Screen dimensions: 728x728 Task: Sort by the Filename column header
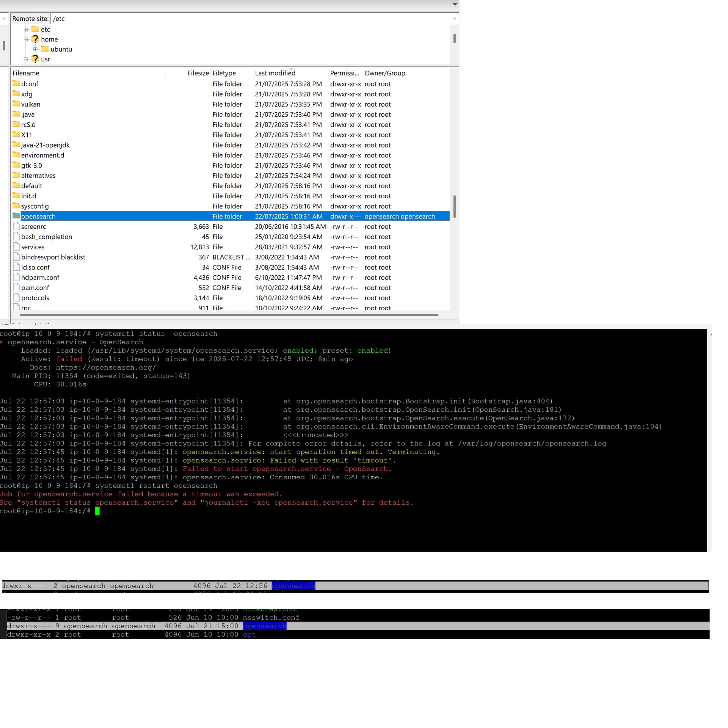click(88, 73)
